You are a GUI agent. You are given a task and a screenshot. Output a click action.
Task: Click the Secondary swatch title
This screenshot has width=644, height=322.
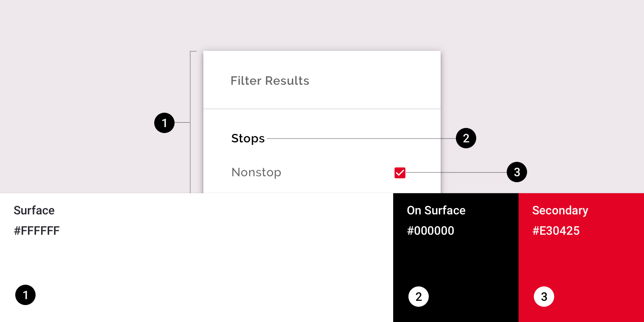click(560, 211)
